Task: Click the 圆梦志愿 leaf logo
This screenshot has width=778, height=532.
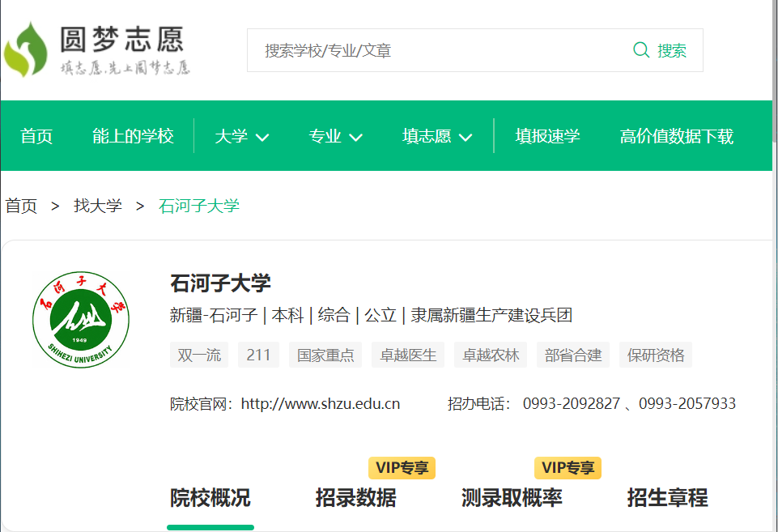Action: pos(25,49)
